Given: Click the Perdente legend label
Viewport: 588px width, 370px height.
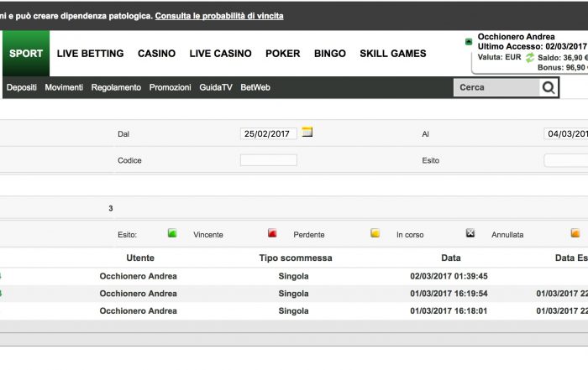Looking at the screenshot, I should click(309, 235).
